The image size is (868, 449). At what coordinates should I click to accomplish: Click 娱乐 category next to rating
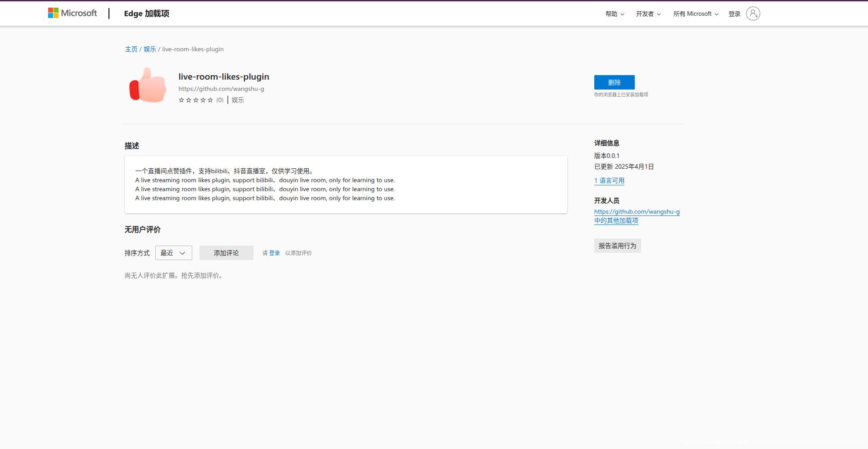pyautogui.click(x=238, y=100)
